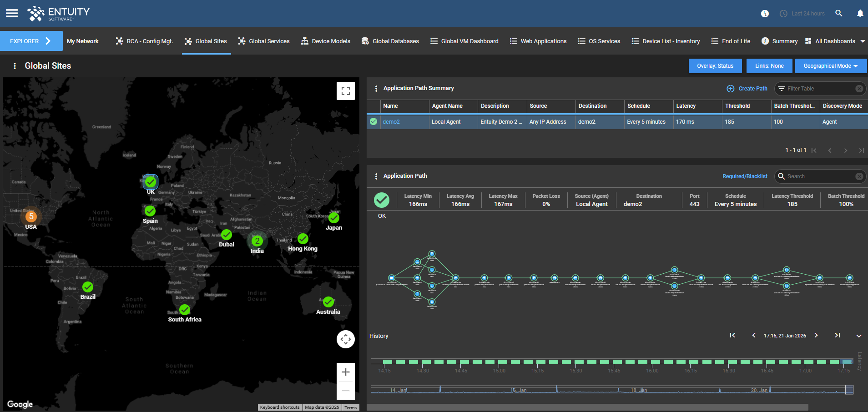Open the Device Models tab
The width and height of the screenshot is (868, 412).
point(326,41)
